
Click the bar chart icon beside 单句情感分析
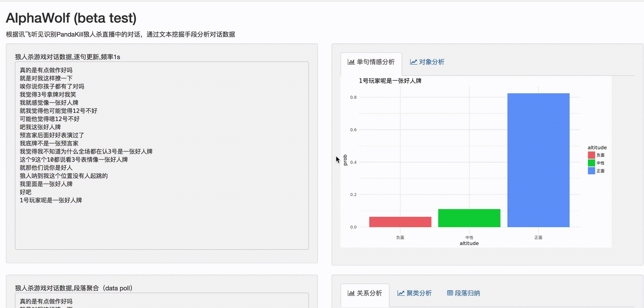point(351,62)
